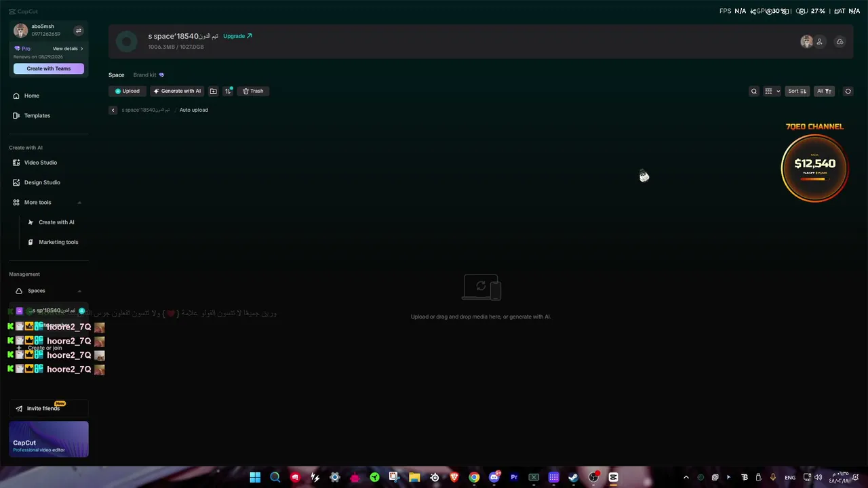Open the Windows Start menu

pos(255,477)
